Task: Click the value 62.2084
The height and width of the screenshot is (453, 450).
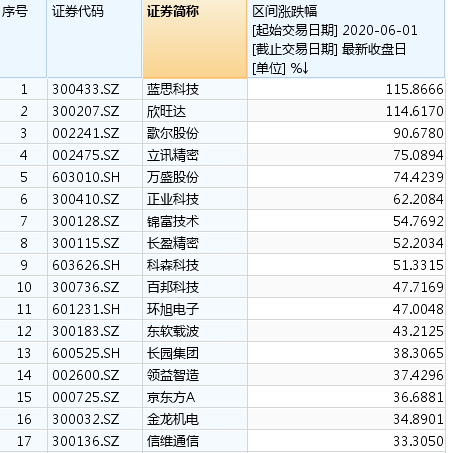Action: click(418, 199)
